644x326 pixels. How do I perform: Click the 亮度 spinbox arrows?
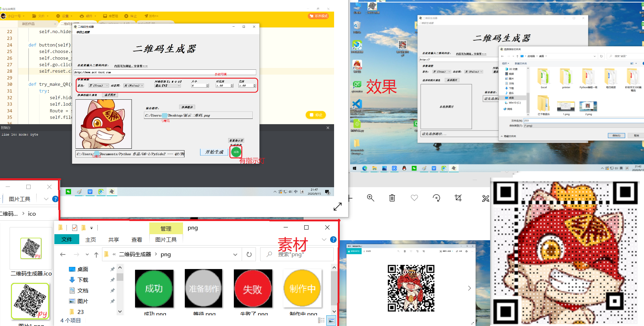coord(254,85)
